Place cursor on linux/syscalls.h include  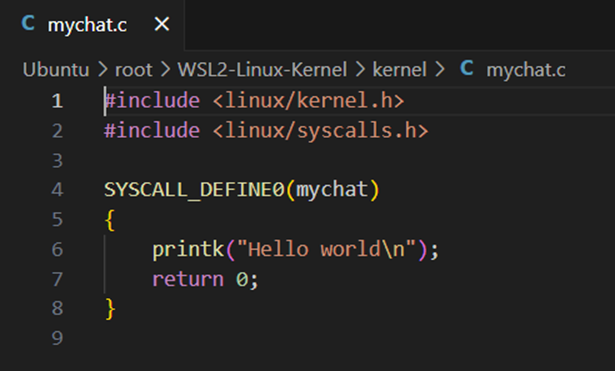pyautogui.click(x=320, y=130)
